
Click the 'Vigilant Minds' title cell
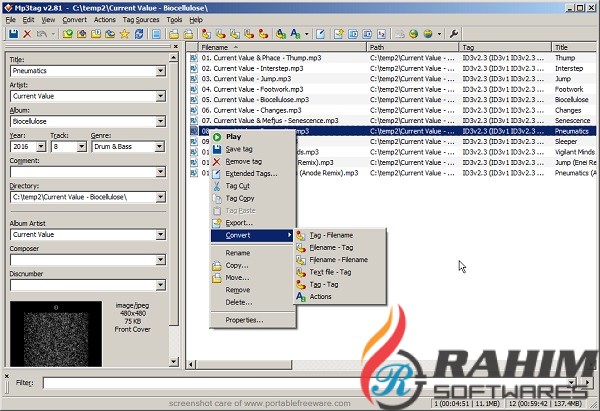(575, 152)
